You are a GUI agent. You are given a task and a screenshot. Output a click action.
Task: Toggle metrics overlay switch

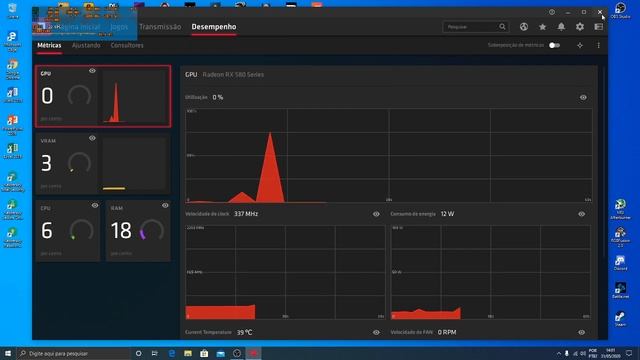click(554, 45)
